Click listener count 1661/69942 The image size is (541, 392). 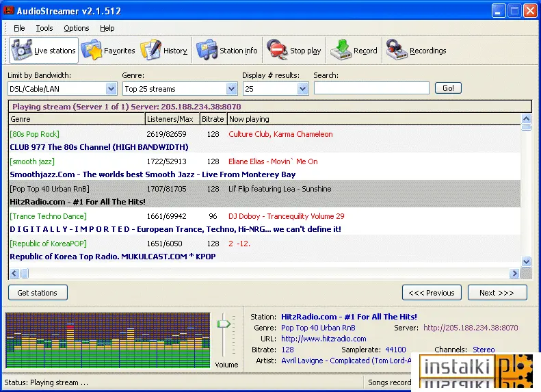tap(166, 216)
